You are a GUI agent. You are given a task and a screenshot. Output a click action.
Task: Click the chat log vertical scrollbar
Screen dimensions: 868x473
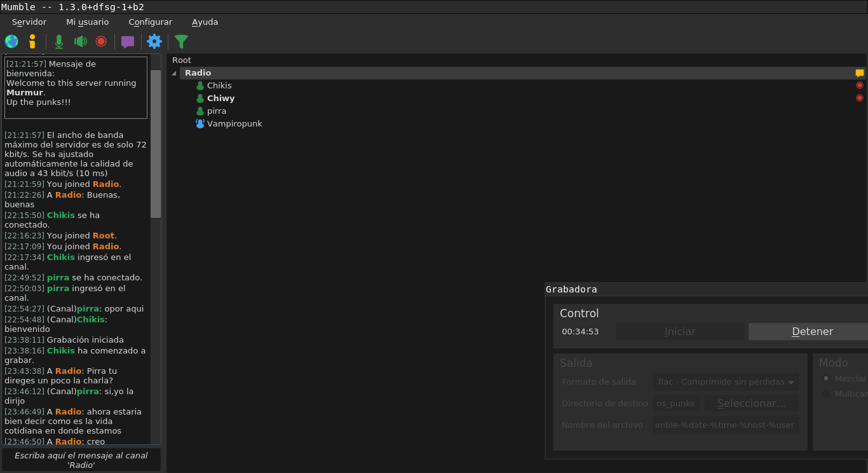(156, 144)
